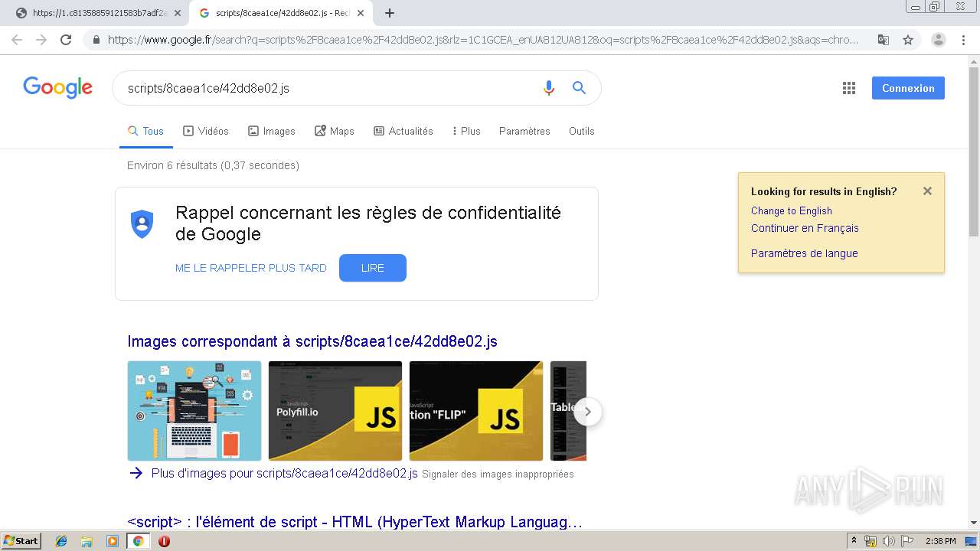
Task: Click the Google logo
Action: tap(58, 87)
